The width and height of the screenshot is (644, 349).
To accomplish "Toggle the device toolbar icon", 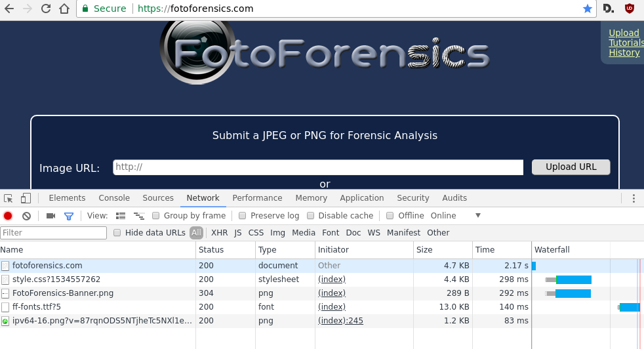I will pos(26,198).
